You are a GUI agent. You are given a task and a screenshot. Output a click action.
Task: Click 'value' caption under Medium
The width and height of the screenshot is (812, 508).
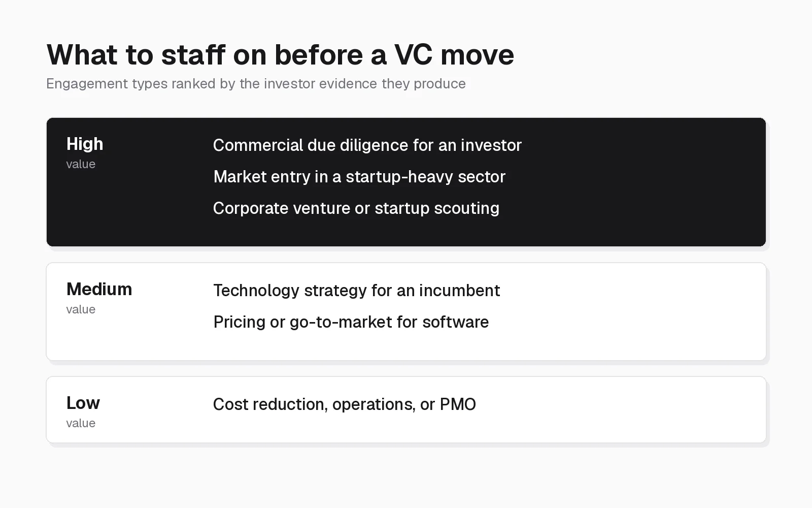tap(81, 309)
